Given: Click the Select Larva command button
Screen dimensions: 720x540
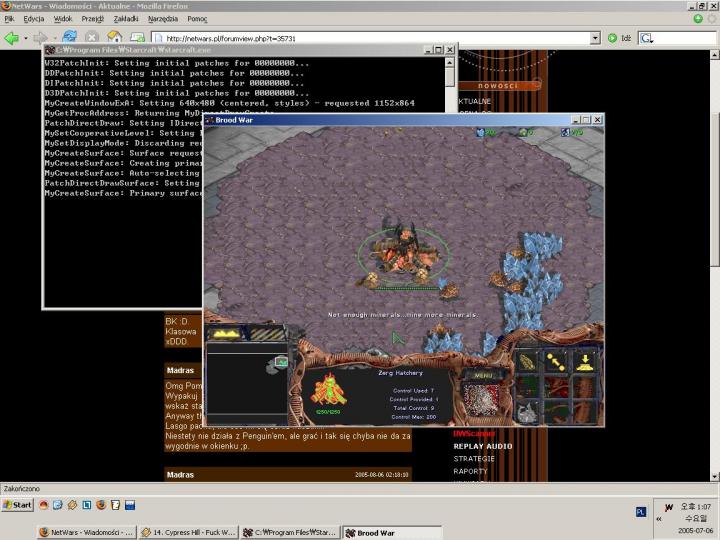Looking at the screenshot, I should coord(527,362).
